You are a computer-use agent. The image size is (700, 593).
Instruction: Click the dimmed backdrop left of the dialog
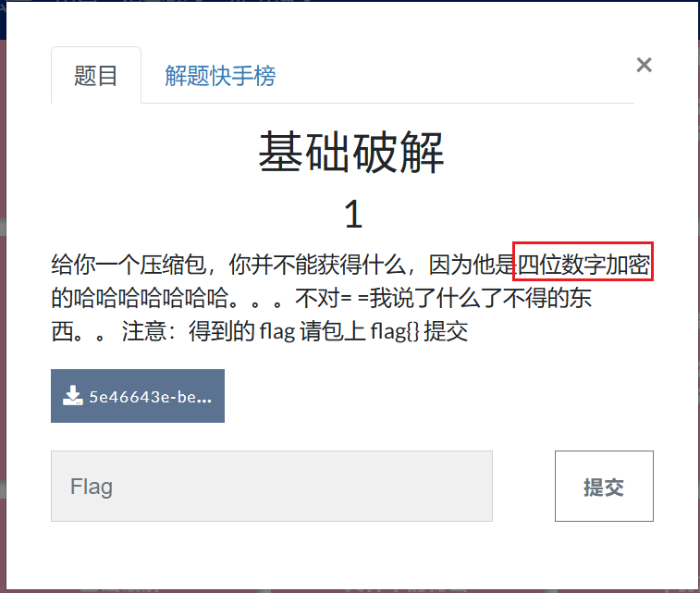(3, 313)
